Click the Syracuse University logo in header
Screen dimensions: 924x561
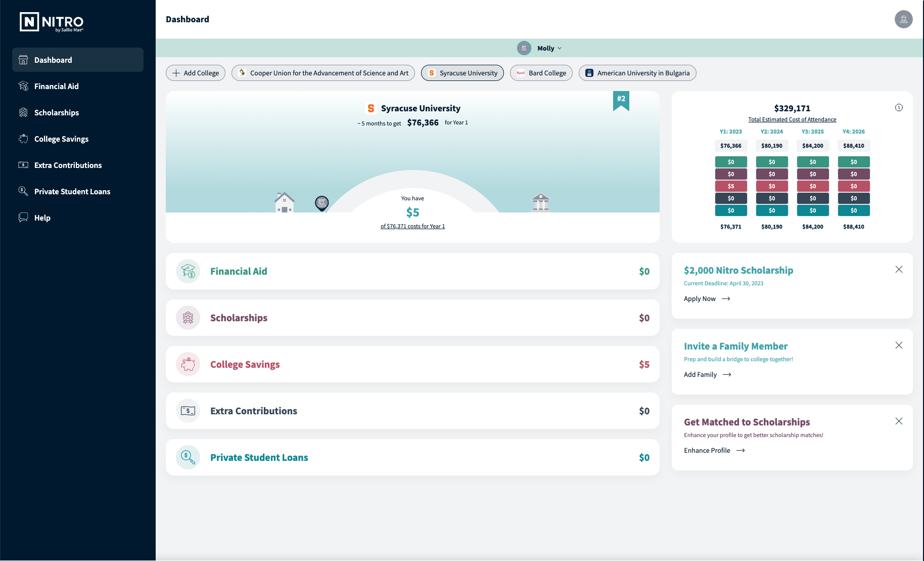click(x=371, y=108)
